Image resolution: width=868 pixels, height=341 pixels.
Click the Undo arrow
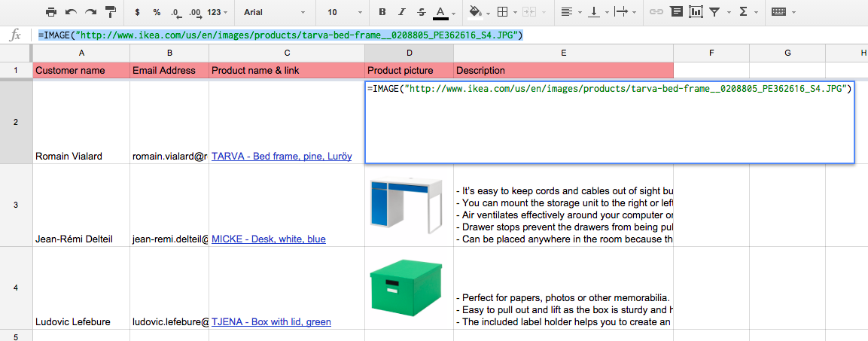[x=71, y=12]
